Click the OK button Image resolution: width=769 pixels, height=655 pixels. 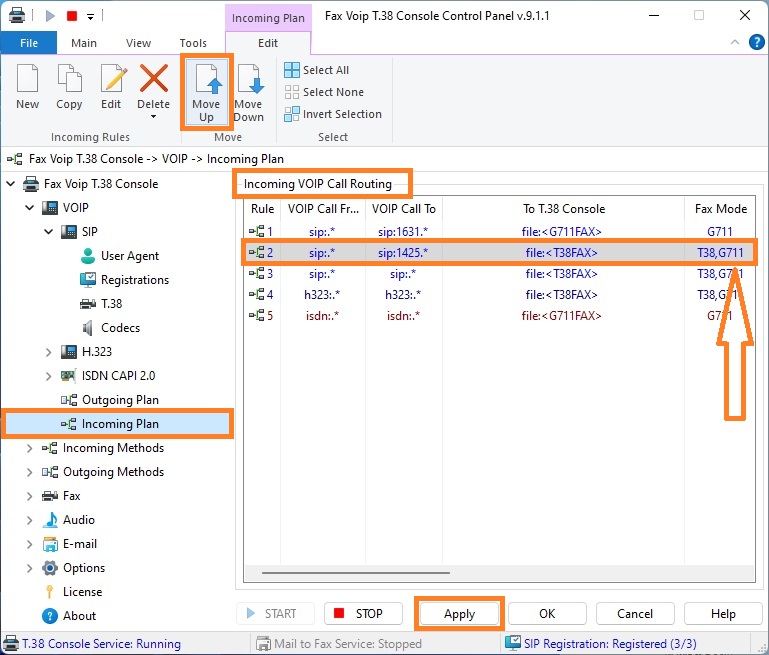547,614
